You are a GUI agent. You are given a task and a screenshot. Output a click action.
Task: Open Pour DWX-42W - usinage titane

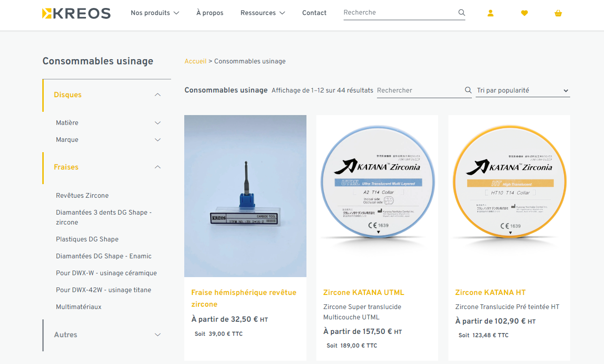click(x=103, y=290)
